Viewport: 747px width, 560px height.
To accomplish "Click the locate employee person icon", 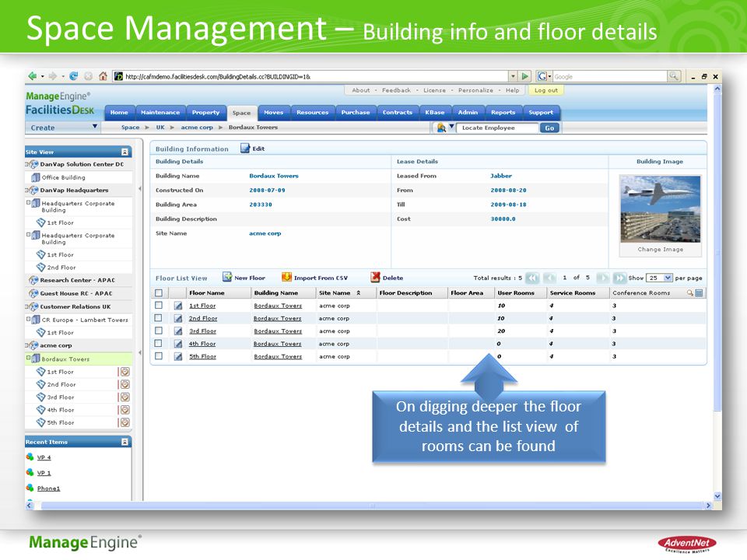I will tap(441, 128).
